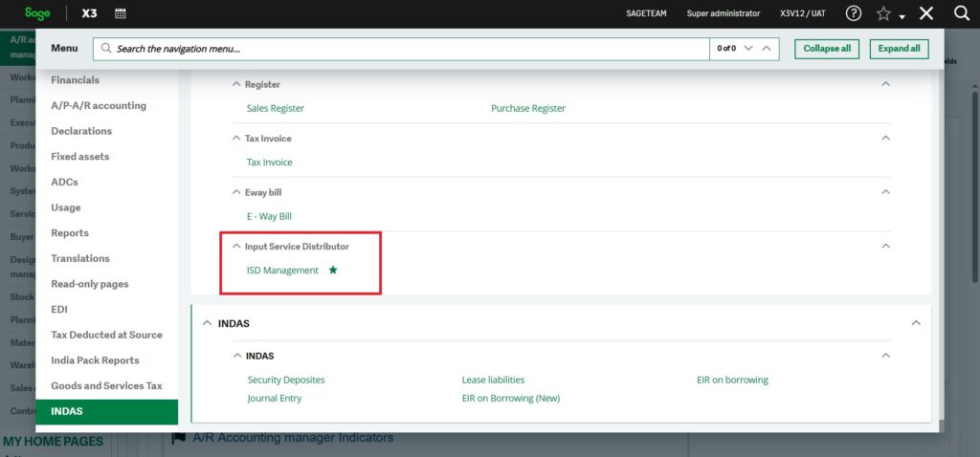Select Fixed assets in the sidebar
This screenshot has width=980, height=457.
tap(79, 157)
